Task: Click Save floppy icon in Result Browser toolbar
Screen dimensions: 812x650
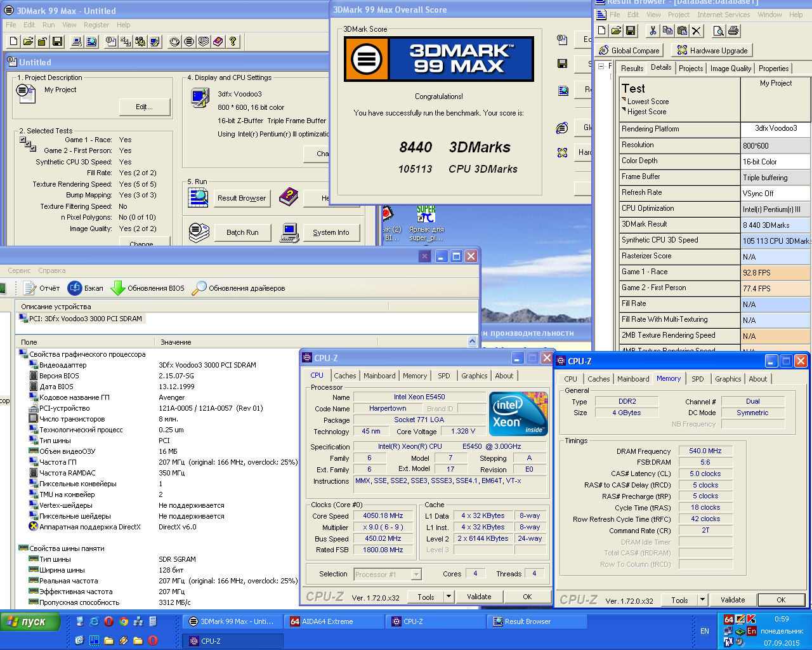Action: (x=631, y=30)
